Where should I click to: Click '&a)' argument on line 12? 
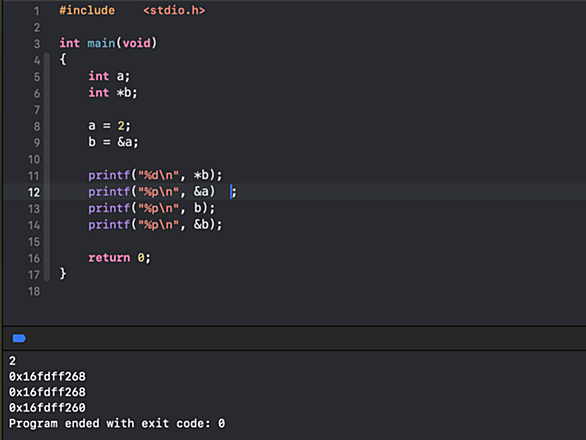204,191
